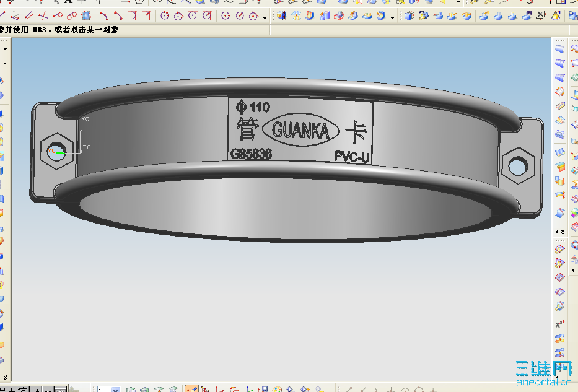Click the small left arrow beside double chevron
The height and width of the screenshot is (392, 578).
557,232
